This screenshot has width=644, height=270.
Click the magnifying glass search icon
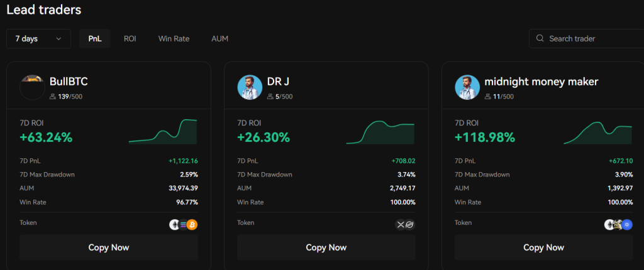pyautogui.click(x=540, y=39)
